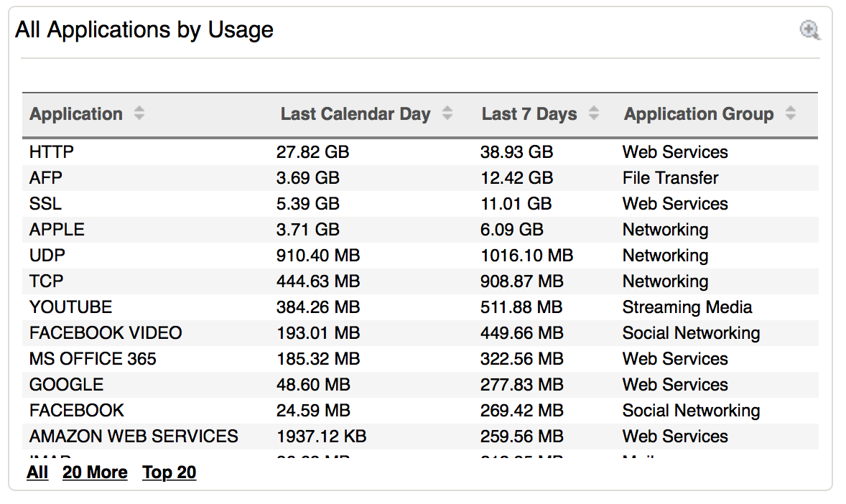Screen dimensions: 846x504
Task: Click the 5.39 GB value
Action: (x=308, y=204)
